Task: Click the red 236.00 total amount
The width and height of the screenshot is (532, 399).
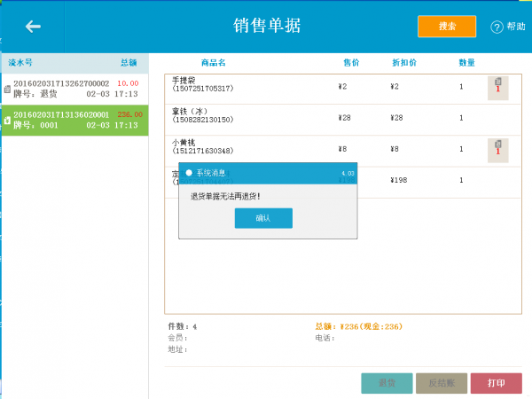Action: [130, 114]
